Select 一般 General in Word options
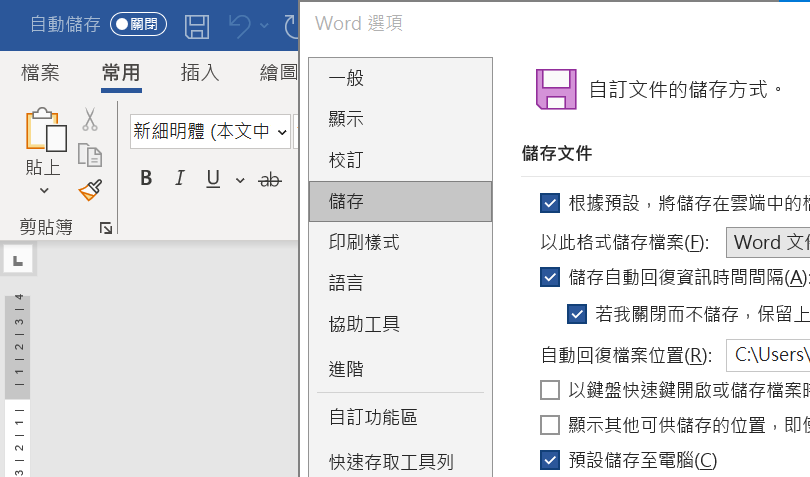 coord(400,79)
